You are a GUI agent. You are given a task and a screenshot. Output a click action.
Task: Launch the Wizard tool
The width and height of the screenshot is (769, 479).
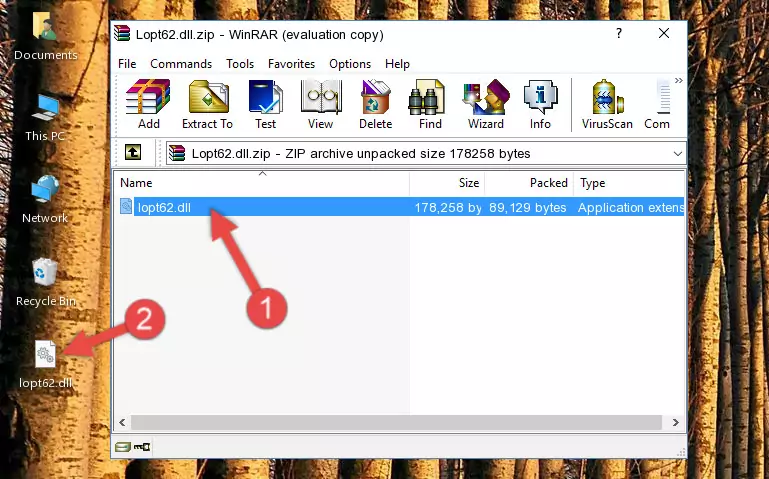pos(486,104)
